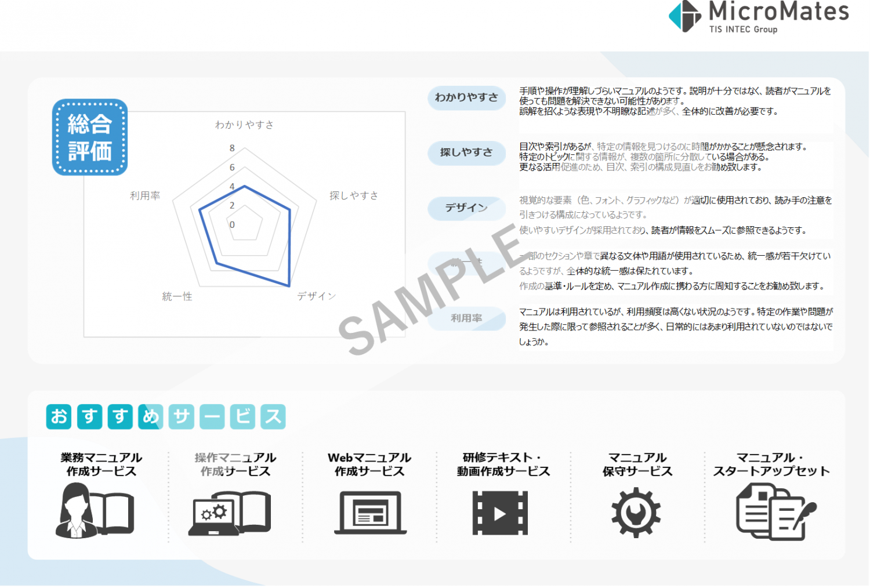Click the 利用率 pill label
Screen dimensions: 870x588
[467, 318]
